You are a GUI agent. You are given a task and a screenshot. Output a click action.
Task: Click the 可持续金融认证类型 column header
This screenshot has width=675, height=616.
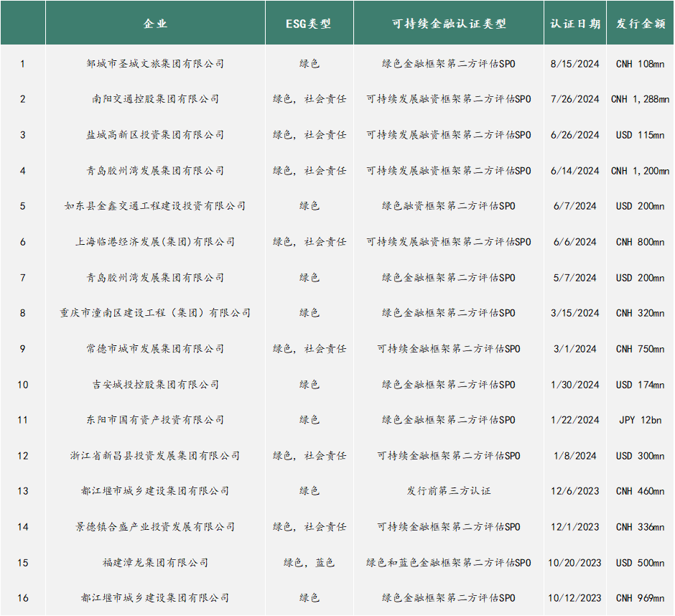click(449, 24)
